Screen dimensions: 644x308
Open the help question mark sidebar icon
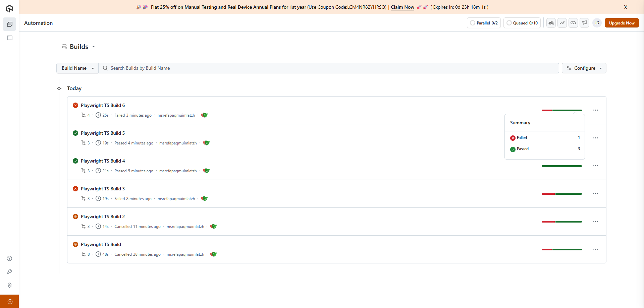point(9,258)
